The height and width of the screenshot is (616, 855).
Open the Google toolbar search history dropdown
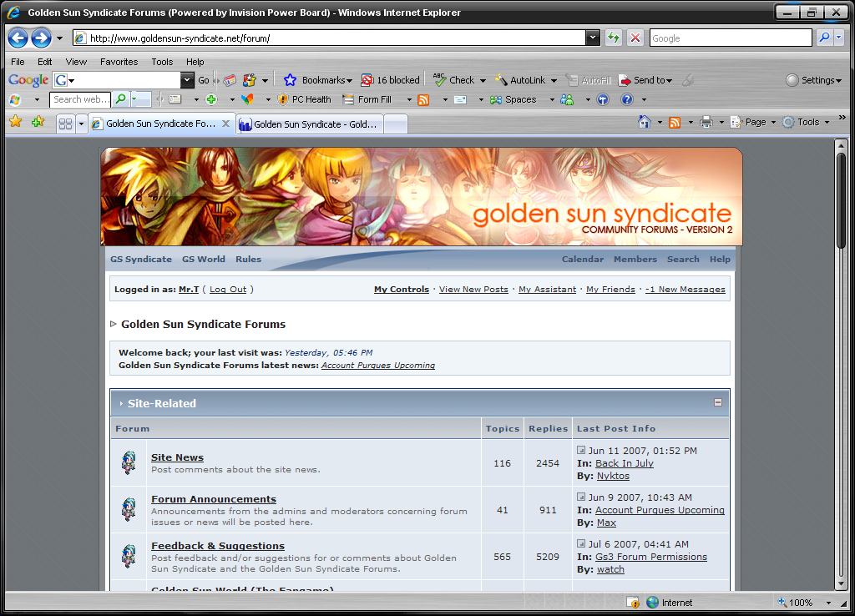tap(187, 80)
